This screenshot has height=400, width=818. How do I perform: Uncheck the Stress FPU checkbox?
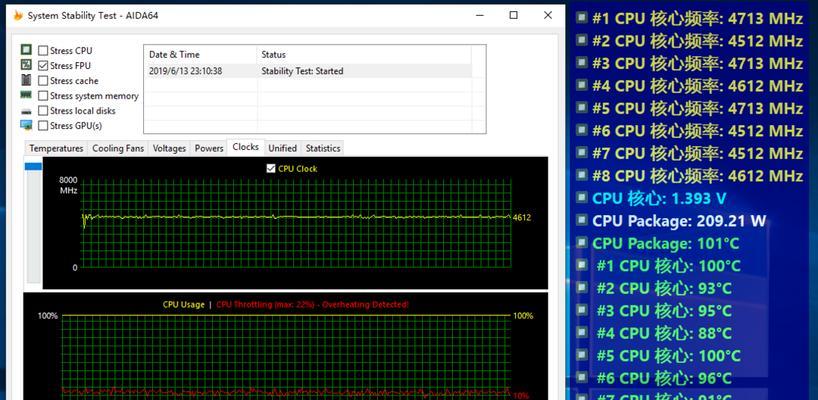click(x=43, y=66)
